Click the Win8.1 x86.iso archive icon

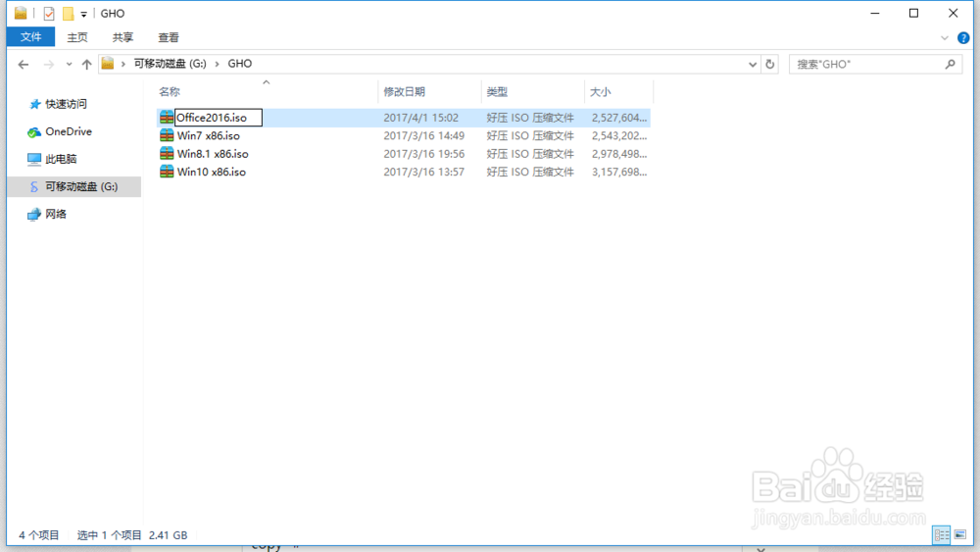(167, 153)
